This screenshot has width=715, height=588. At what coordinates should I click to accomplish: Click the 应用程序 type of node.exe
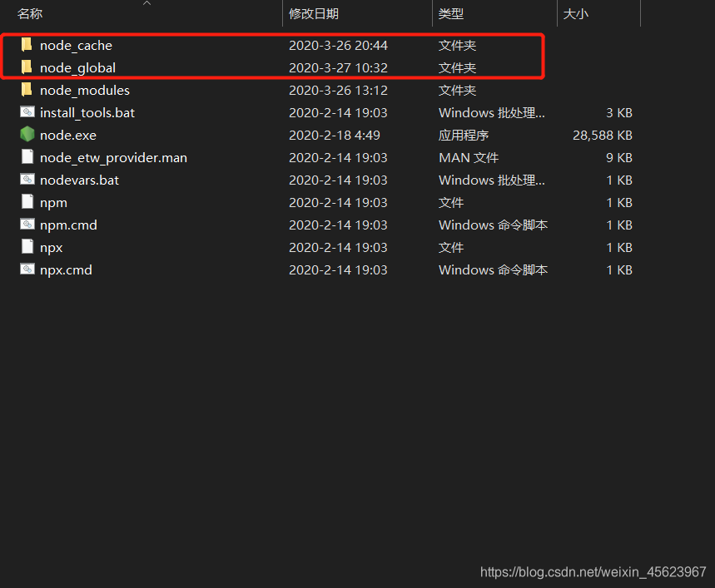point(464,136)
